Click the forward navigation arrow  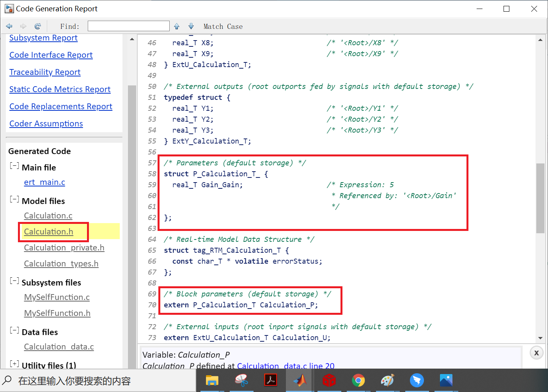[23, 26]
